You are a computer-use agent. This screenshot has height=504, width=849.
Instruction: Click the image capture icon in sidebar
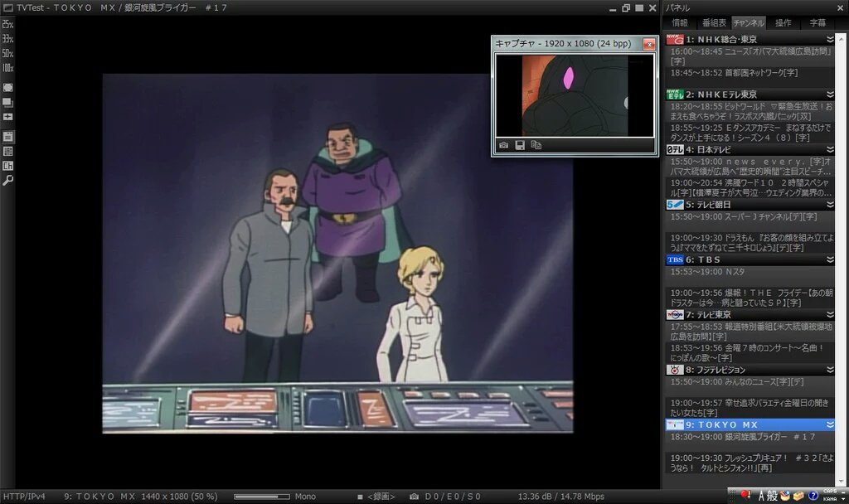pyautogui.click(x=7, y=116)
